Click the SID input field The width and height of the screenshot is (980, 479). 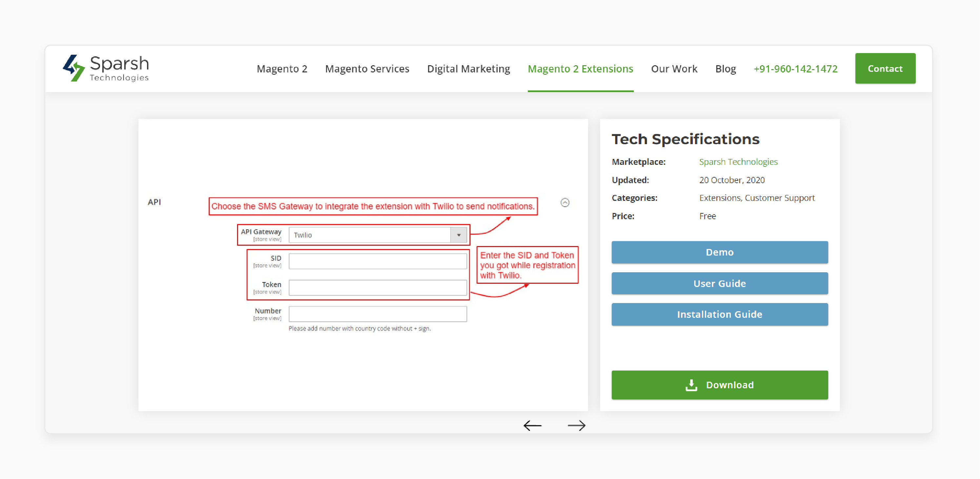click(x=377, y=261)
